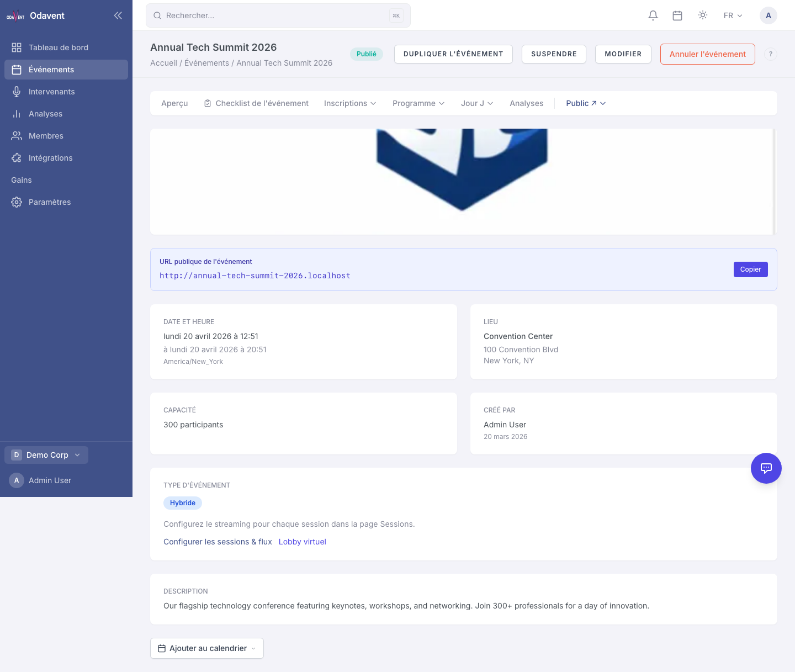This screenshot has height=672, width=795.
Task: Click the Hybride event type badge
Action: pos(183,503)
